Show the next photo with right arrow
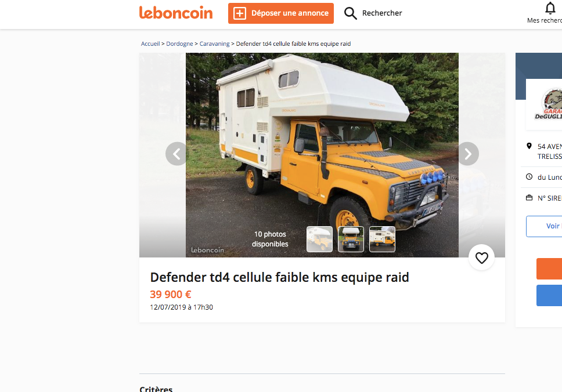 pos(468,154)
